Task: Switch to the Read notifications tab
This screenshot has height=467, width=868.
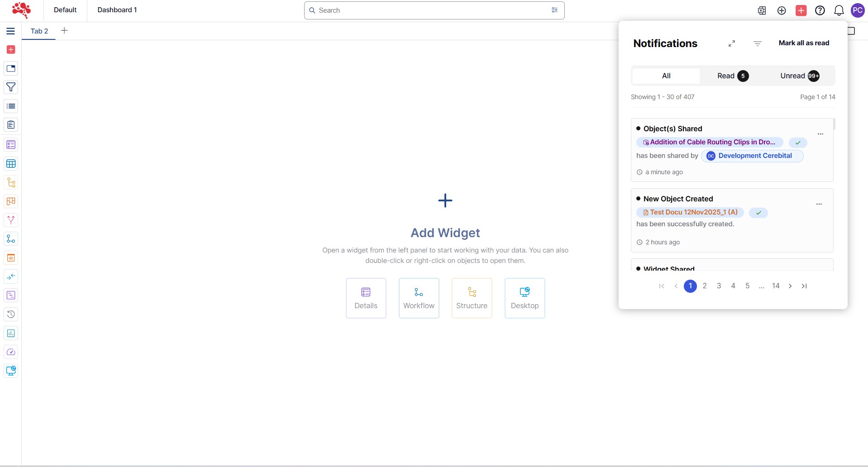Action: click(732, 76)
